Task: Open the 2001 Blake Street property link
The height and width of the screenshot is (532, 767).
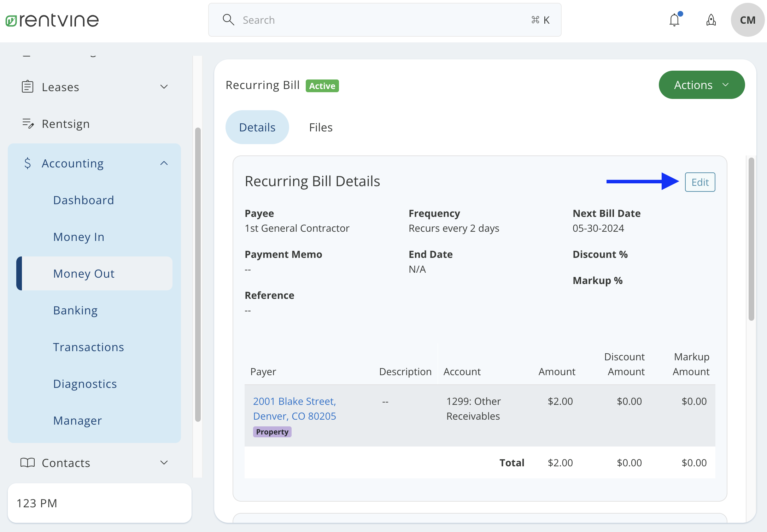Action: (x=294, y=408)
